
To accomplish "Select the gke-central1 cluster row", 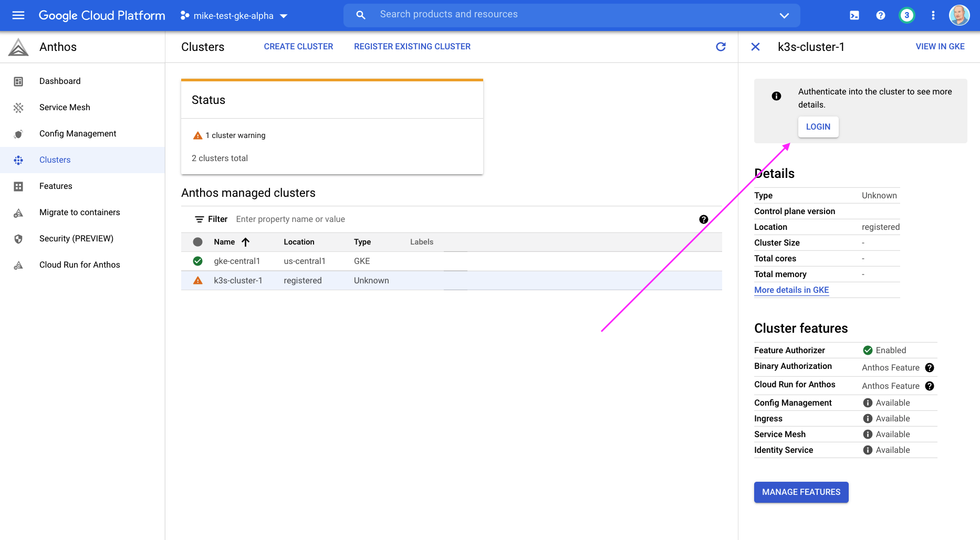I will [452, 261].
